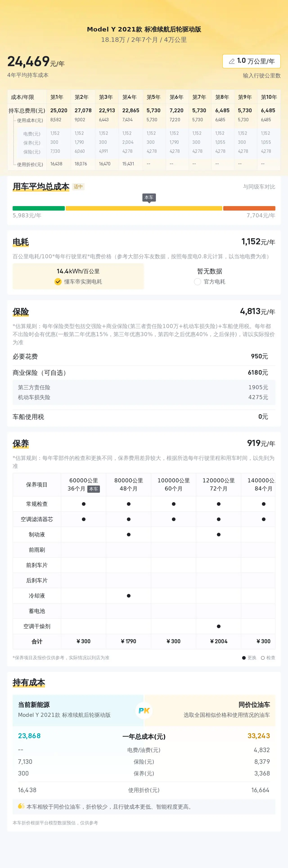This screenshot has width=288, height=868.
Task: Click 制动液 dot under 120000公里
Action: 219,535
